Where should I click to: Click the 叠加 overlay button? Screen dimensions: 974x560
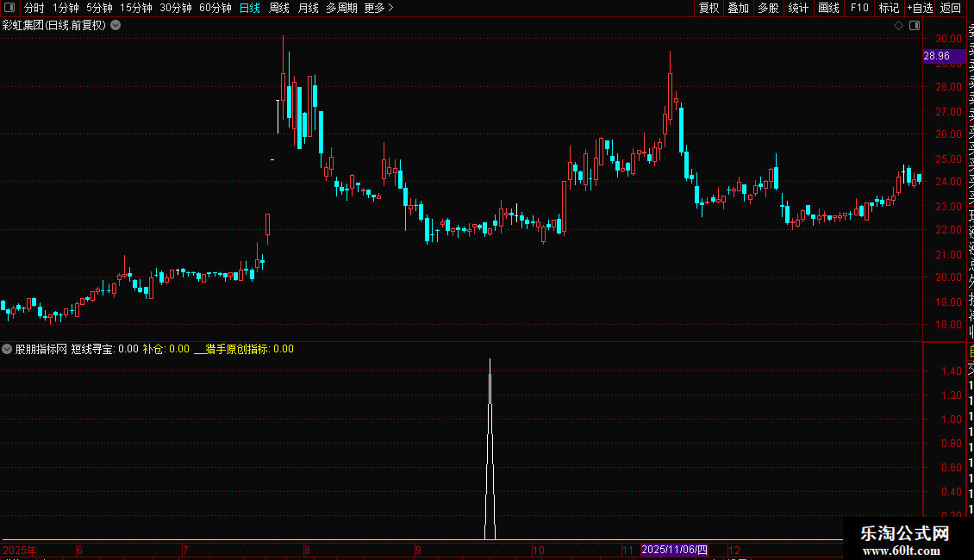tap(739, 8)
